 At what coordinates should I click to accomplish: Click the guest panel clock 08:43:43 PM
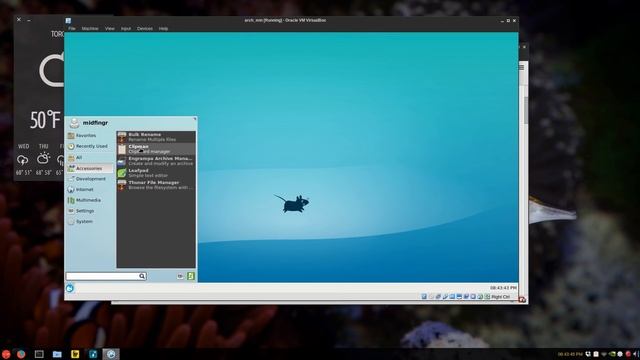click(x=503, y=288)
